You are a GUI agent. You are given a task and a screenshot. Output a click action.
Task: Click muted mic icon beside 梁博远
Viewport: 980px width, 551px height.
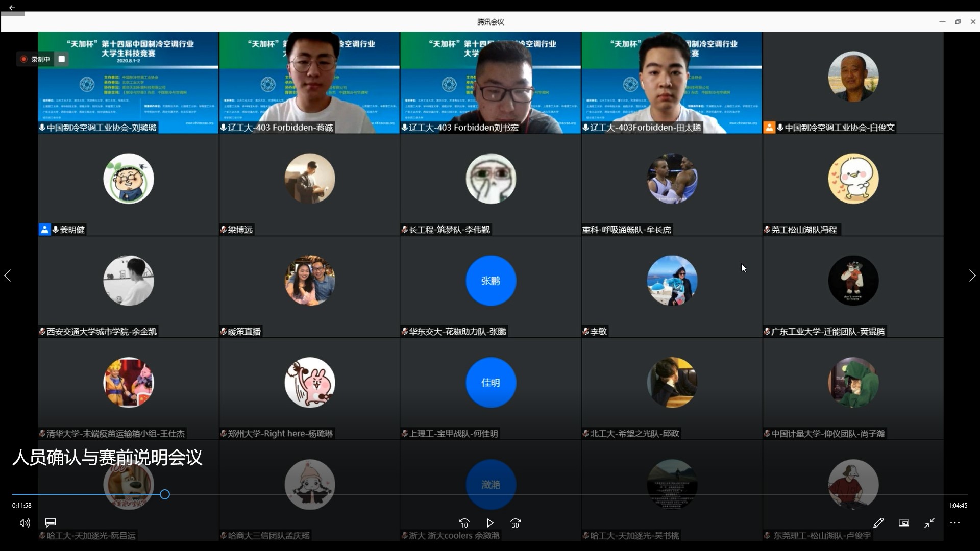pos(223,230)
